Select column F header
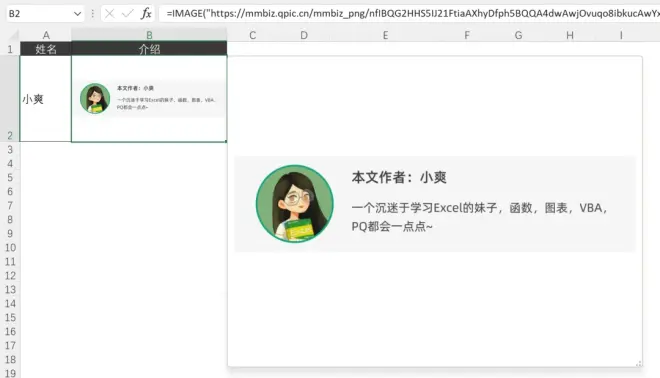The height and width of the screenshot is (378, 660). click(467, 35)
